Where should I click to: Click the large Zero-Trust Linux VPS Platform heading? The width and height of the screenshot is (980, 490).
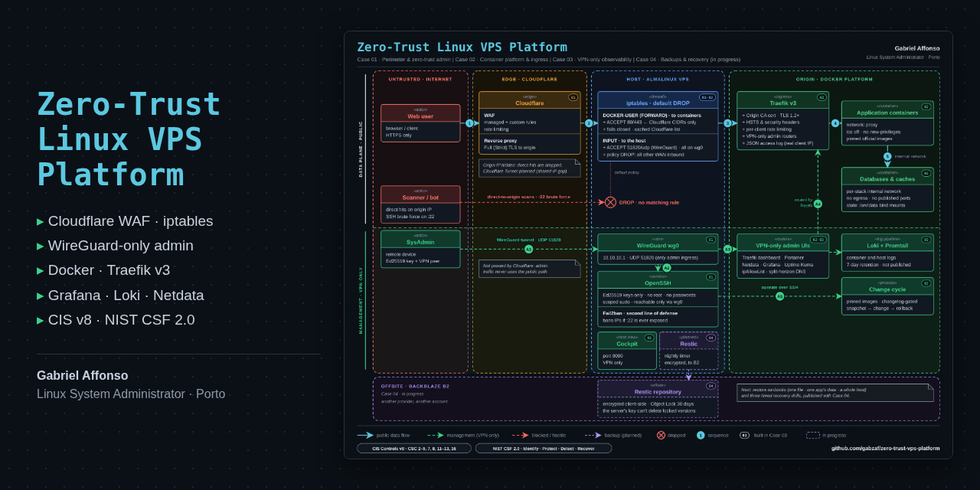pyautogui.click(x=129, y=139)
